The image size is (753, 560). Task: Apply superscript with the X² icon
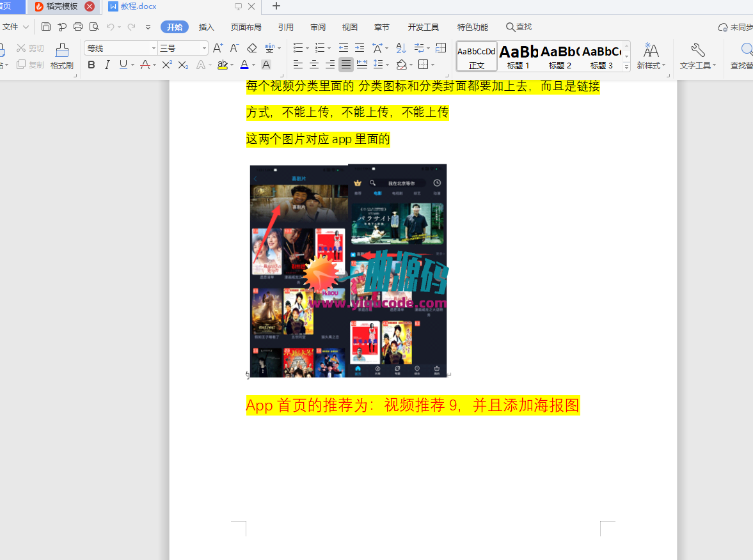tap(166, 65)
